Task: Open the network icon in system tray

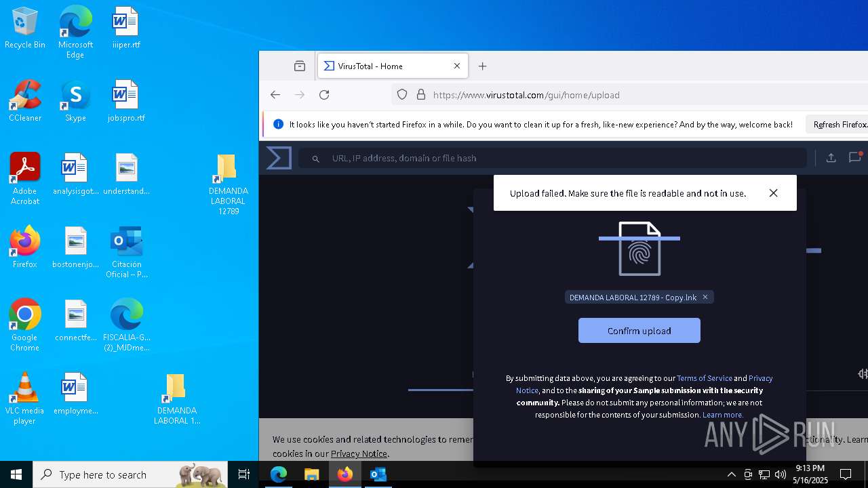Action: click(764, 474)
